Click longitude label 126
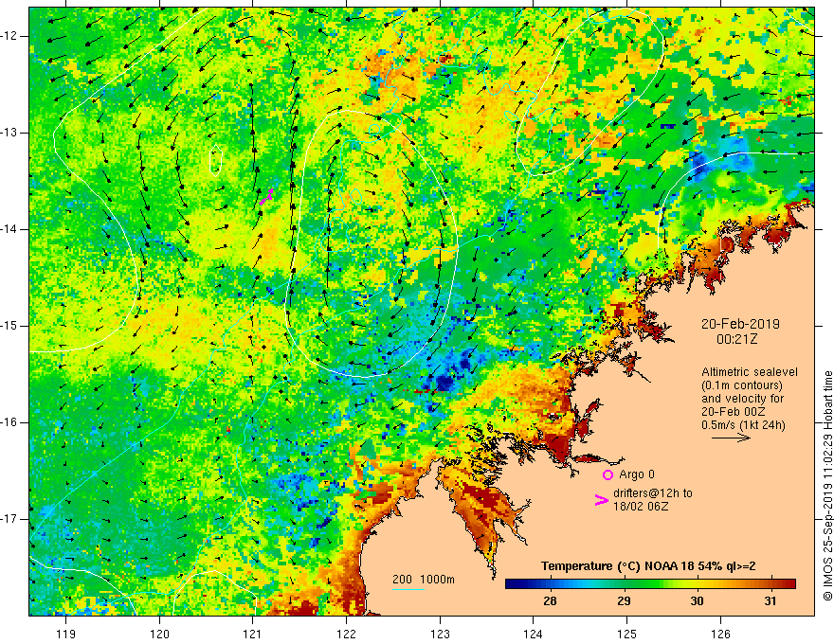The width and height of the screenshot is (834, 644). click(720, 634)
